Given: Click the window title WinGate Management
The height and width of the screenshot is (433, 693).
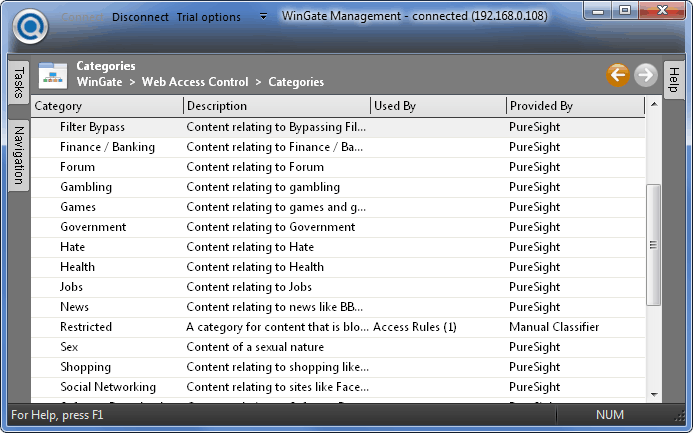Looking at the screenshot, I should tap(415, 16).
